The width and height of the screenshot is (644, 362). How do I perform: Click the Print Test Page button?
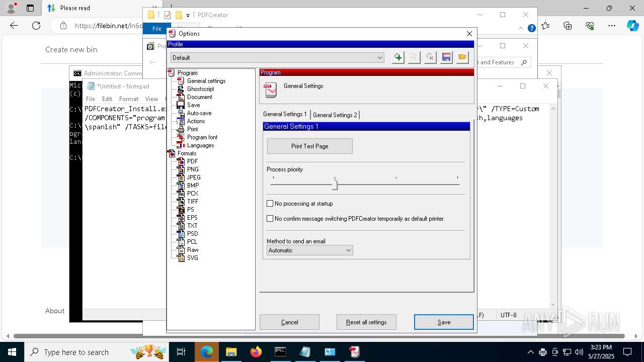pyautogui.click(x=310, y=146)
